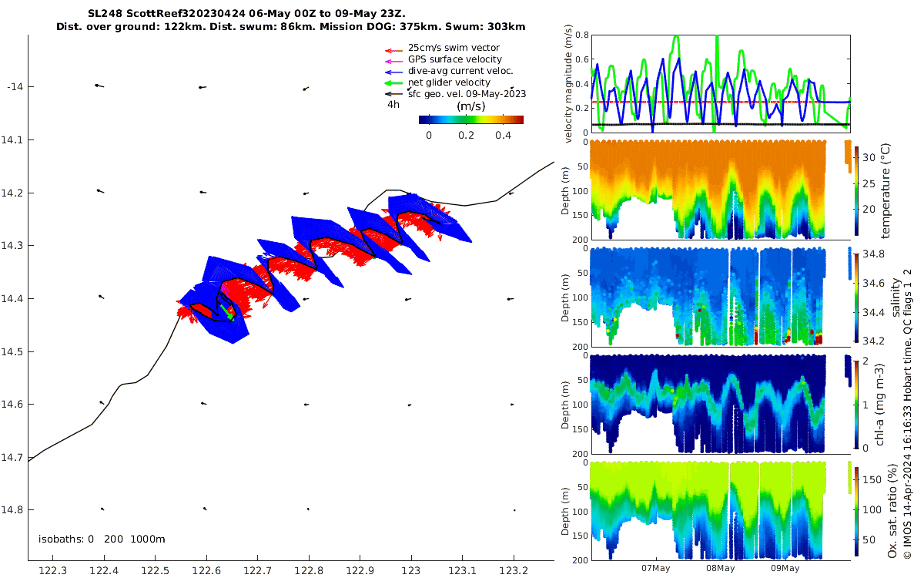The width and height of the screenshot is (924, 578).
Task: Click the velocity magnitude time-series plot
Action: click(721, 84)
